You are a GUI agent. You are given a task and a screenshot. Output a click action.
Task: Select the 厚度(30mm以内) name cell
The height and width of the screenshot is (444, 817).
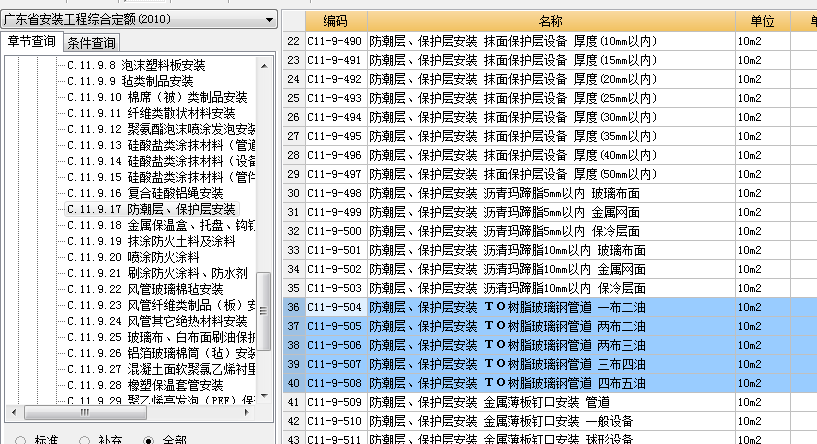tap(551, 117)
